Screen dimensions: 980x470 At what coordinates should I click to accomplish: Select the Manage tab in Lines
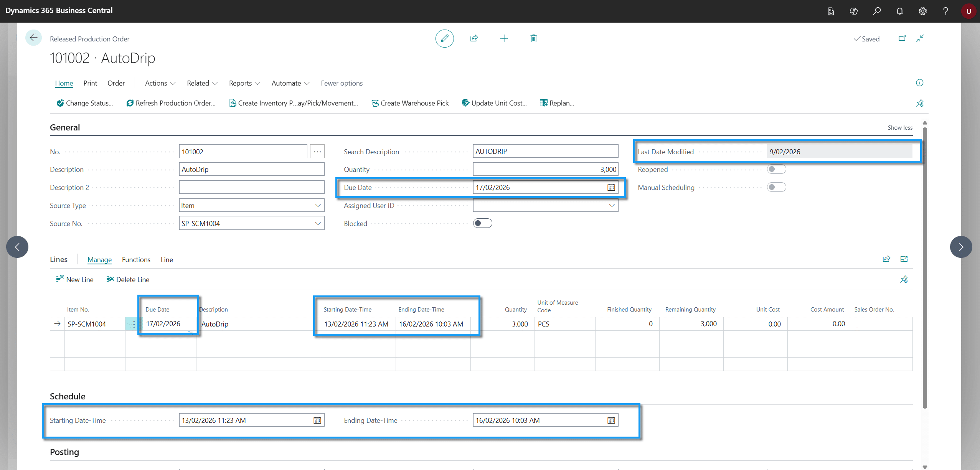(x=99, y=260)
